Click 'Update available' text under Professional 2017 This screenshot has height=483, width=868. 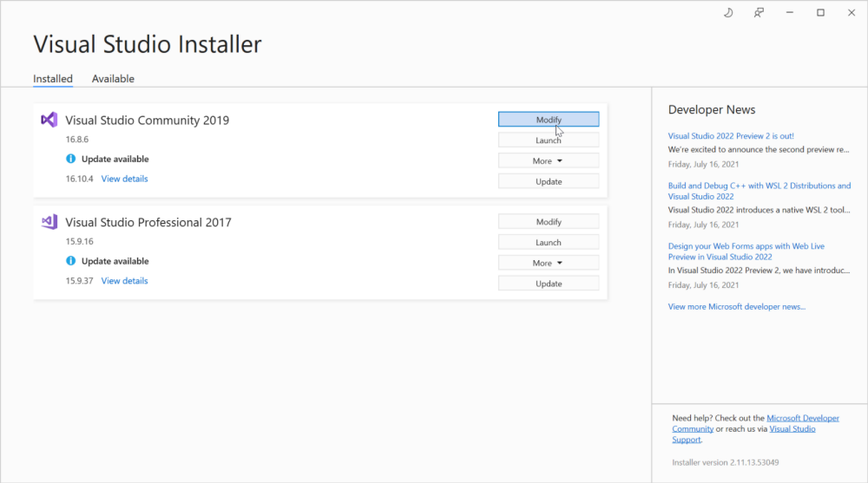(x=115, y=261)
